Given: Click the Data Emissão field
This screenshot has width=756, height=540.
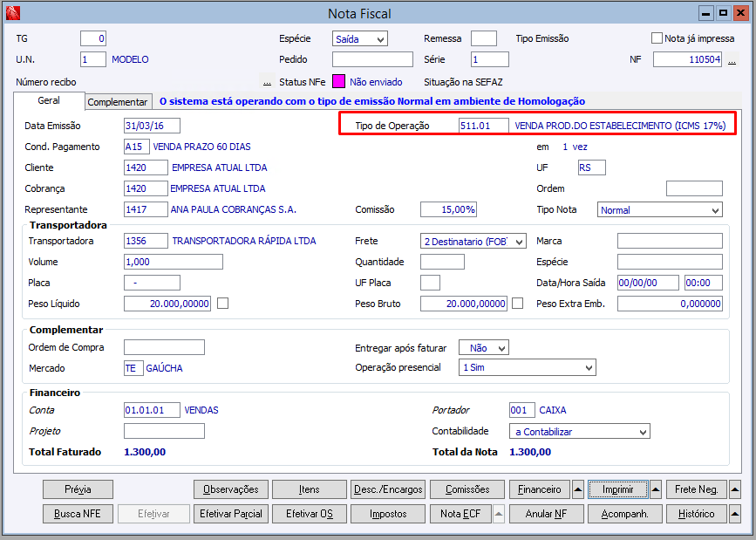Looking at the screenshot, I should pos(152,126).
